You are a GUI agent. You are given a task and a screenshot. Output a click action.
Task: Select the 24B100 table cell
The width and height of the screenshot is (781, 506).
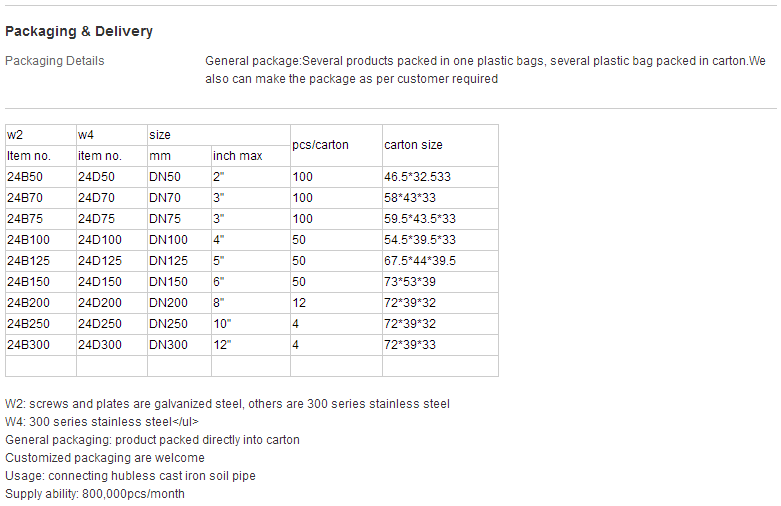41,240
